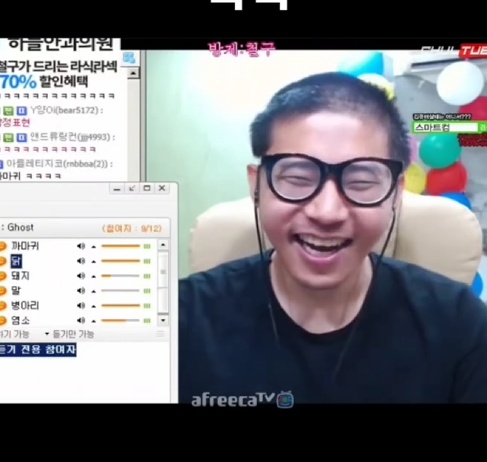Mute the speaker icon for 돼지
The width and height of the screenshot is (487, 462).
tap(81, 276)
